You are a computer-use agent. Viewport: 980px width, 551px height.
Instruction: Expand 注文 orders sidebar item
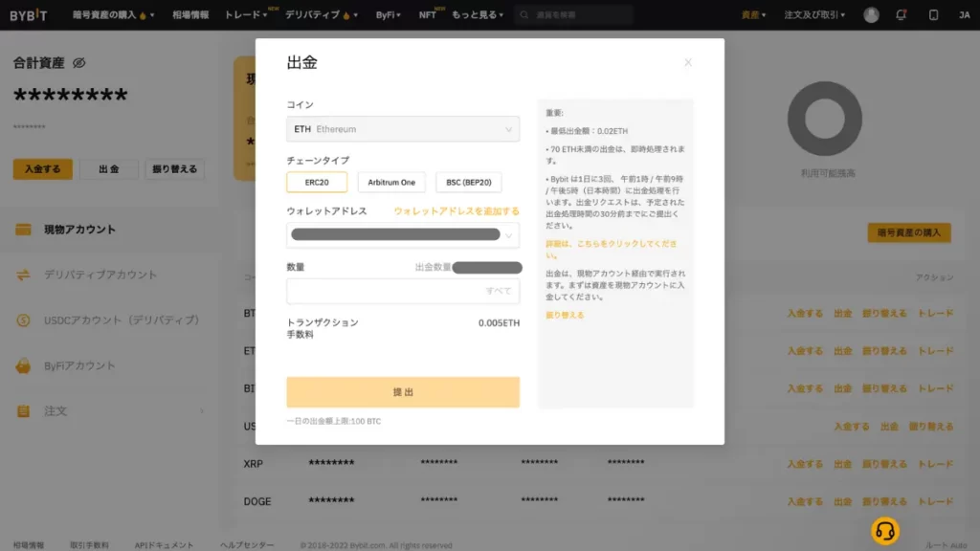point(109,411)
